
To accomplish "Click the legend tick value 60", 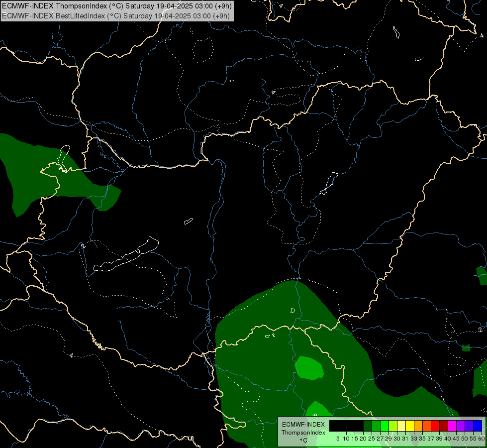I will click(x=482, y=439).
